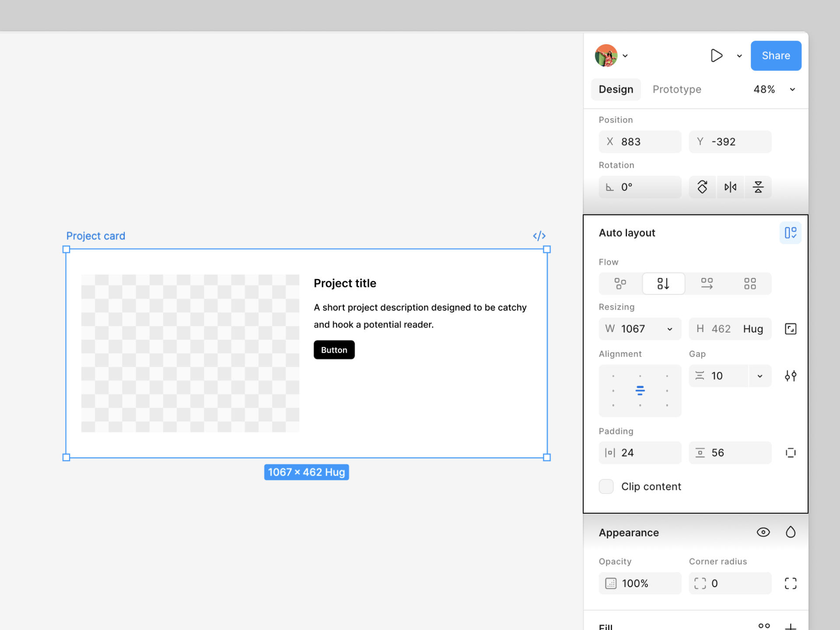
Task: Select the project description paragraph
Action: point(420,316)
